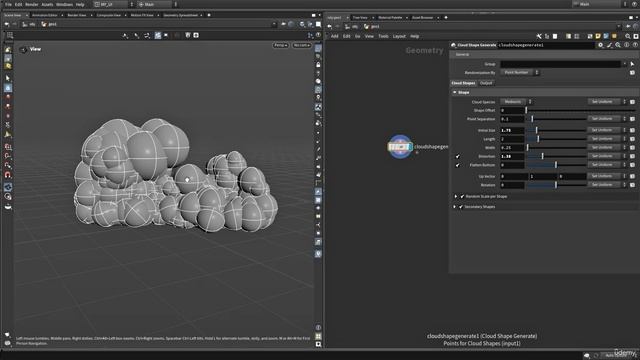The image size is (640, 360).
Task: Toggle the small icon at the end of Rotation row
Action: click(x=632, y=185)
